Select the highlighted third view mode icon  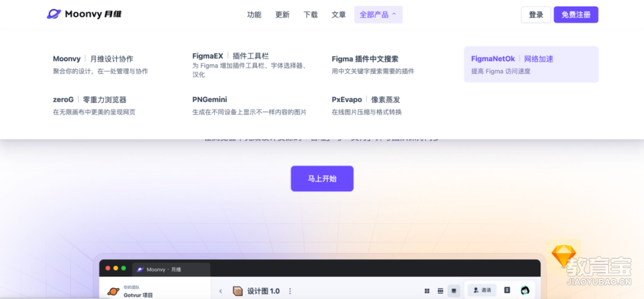point(454,291)
